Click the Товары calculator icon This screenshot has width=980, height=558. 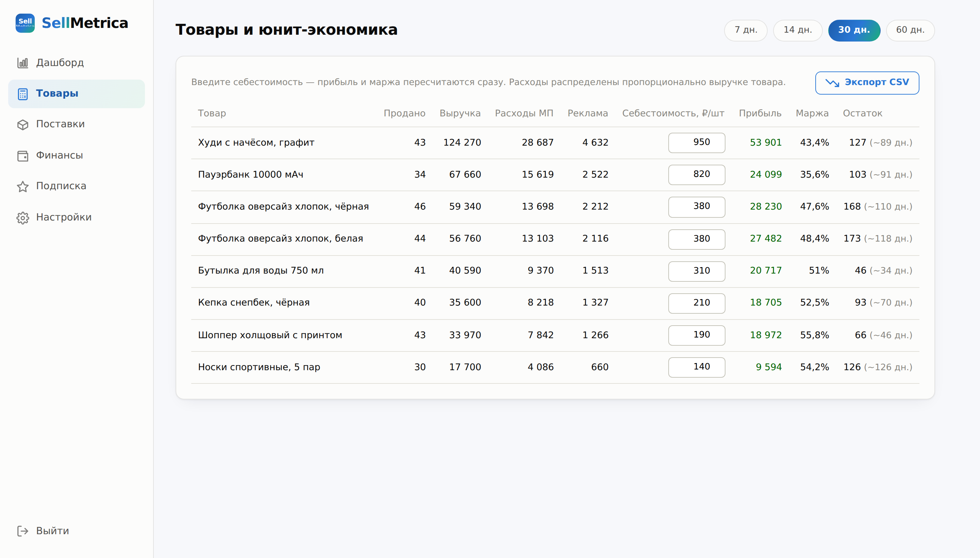point(22,94)
